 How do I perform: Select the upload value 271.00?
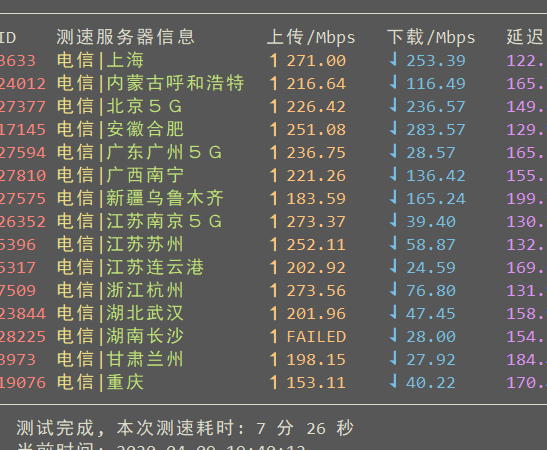point(316,61)
